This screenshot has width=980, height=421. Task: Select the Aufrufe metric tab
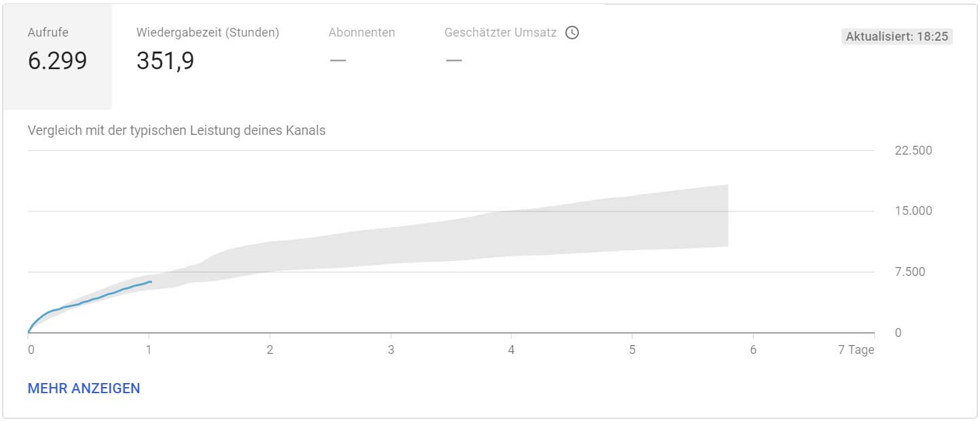click(57, 57)
